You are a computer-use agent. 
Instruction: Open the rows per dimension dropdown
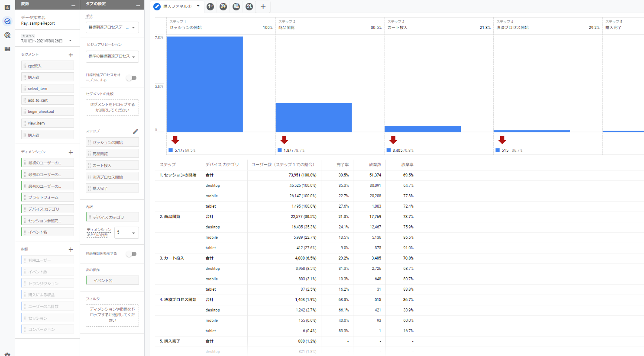pyautogui.click(x=126, y=233)
